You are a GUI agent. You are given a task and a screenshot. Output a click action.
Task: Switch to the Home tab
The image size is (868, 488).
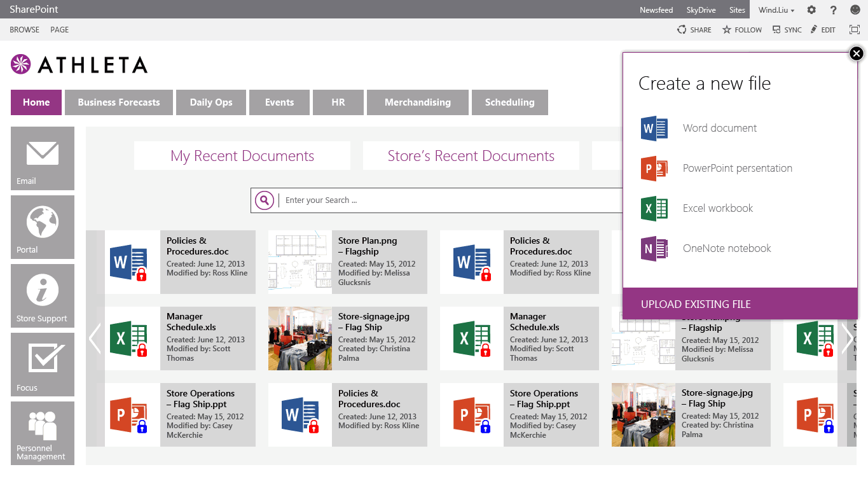[x=36, y=102]
